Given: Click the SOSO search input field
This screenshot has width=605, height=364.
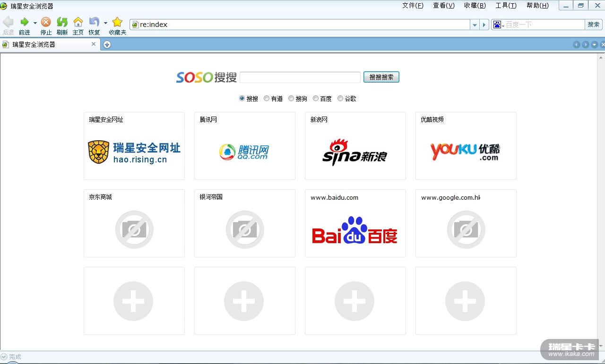Looking at the screenshot, I should tap(300, 77).
